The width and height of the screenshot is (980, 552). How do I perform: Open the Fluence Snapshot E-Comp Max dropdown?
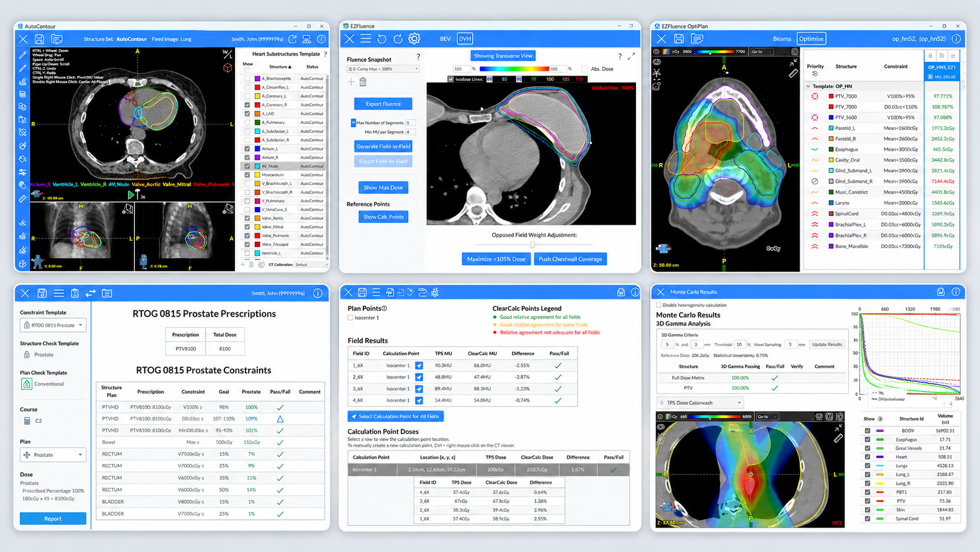pos(383,69)
